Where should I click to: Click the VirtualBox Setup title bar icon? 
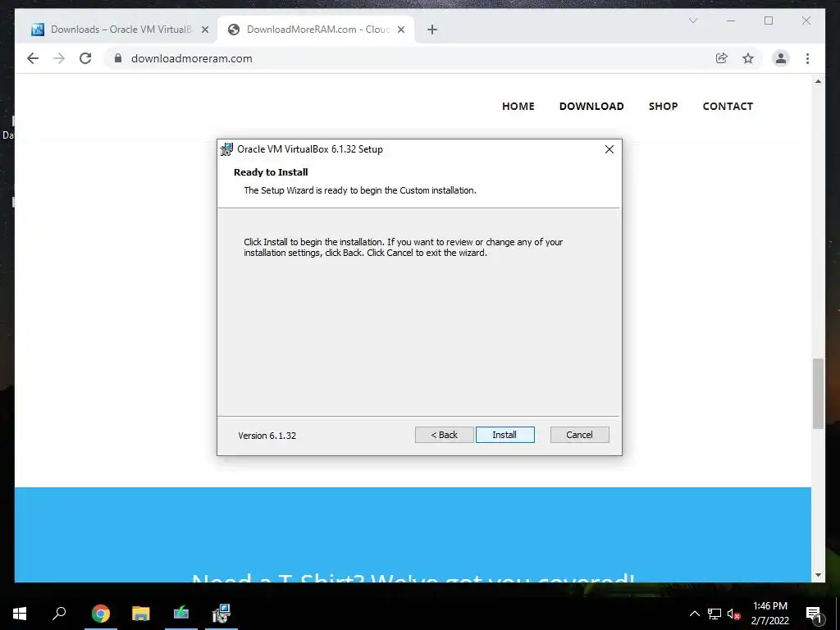click(227, 149)
